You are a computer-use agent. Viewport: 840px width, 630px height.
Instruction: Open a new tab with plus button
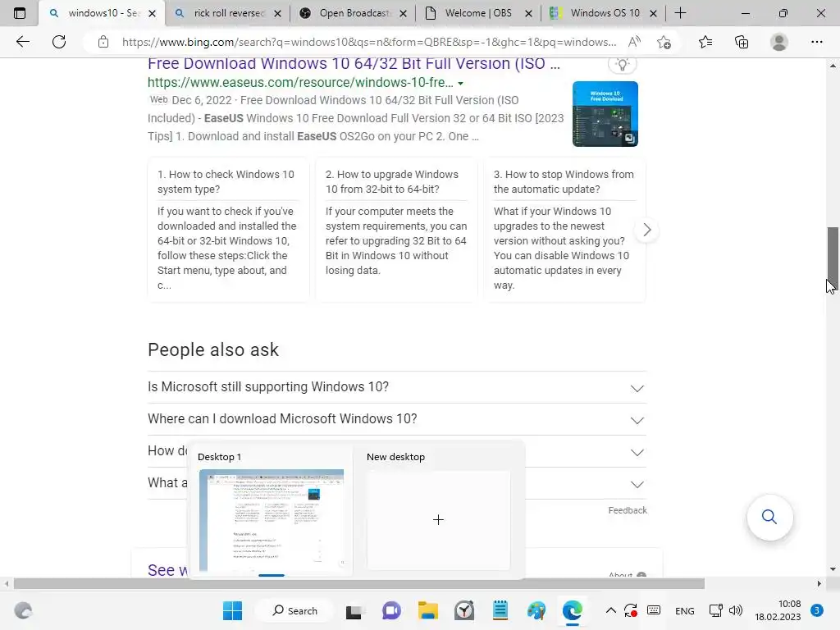[680, 13]
